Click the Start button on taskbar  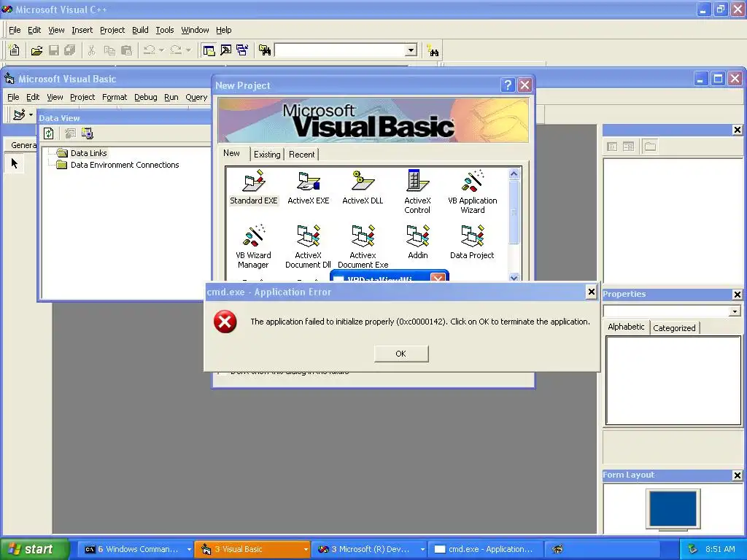[x=34, y=549]
